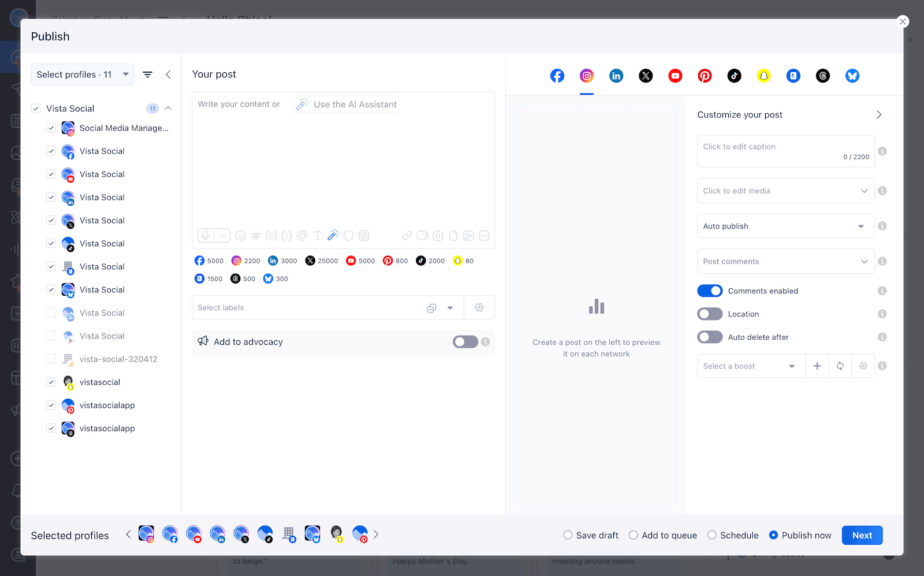This screenshot has height=576, width=924.
Task: Click the document file icon in toolbar
Action: tap(453, 236)
